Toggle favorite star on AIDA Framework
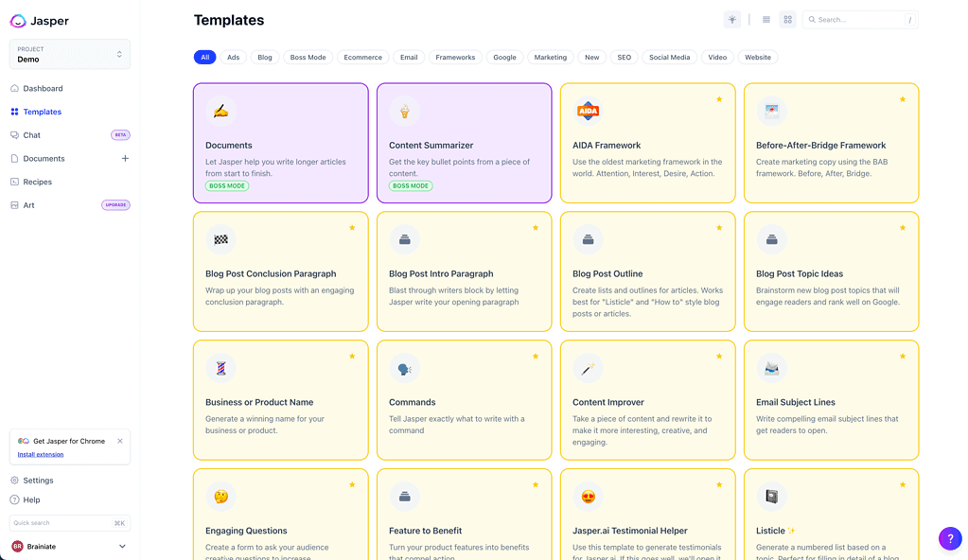The height and width of the screenshot is (560, 968). [x=719, y=99]
